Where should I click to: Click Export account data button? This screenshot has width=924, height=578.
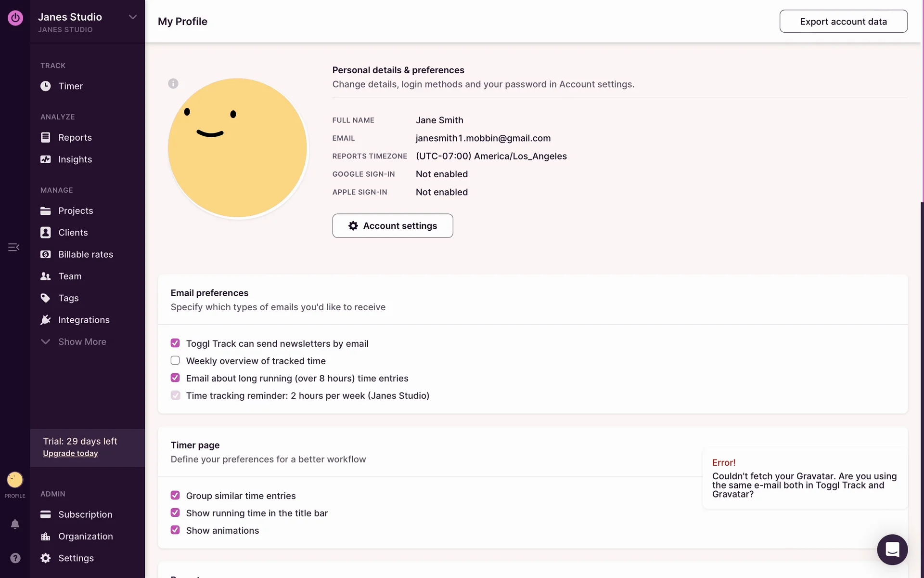843,22
